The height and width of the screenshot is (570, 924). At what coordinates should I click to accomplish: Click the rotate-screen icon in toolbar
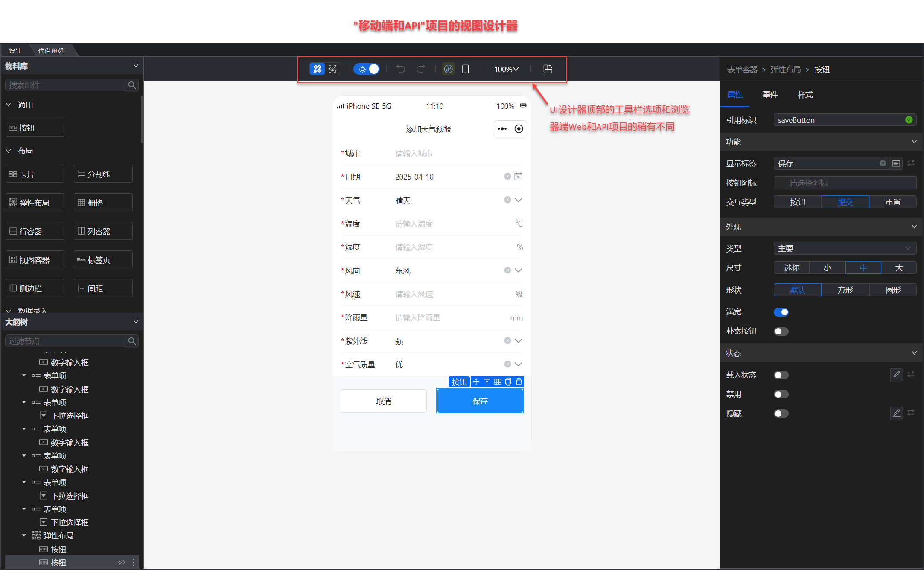click(548, 69)
